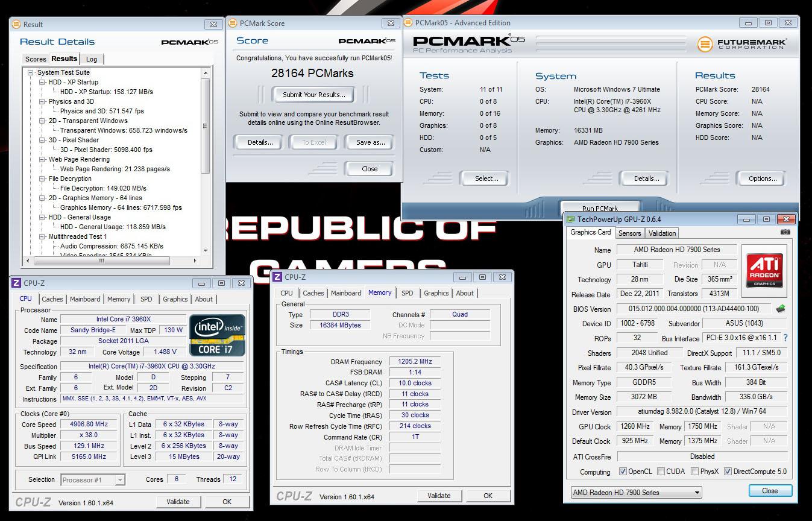The height and width of the screenshot is (521, 812).
Task: Click the PCMark Score window title icon
Action: (233, 23)
